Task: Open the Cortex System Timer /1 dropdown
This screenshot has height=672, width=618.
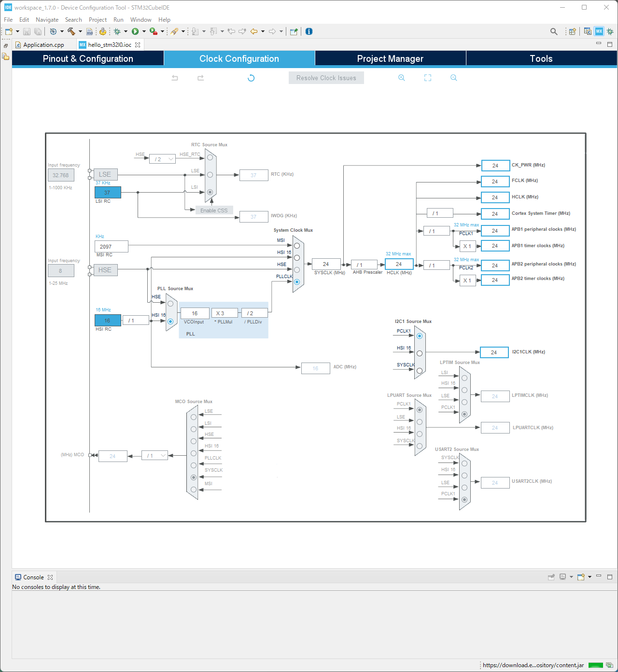Action: click(x=440, y=213)
